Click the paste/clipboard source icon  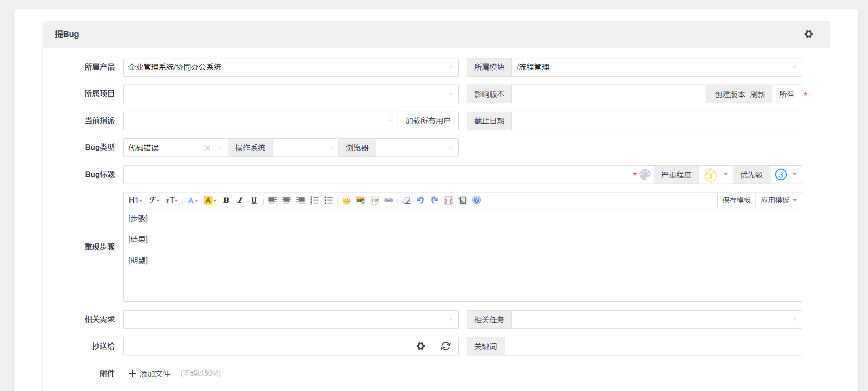(x=462, y=200)
